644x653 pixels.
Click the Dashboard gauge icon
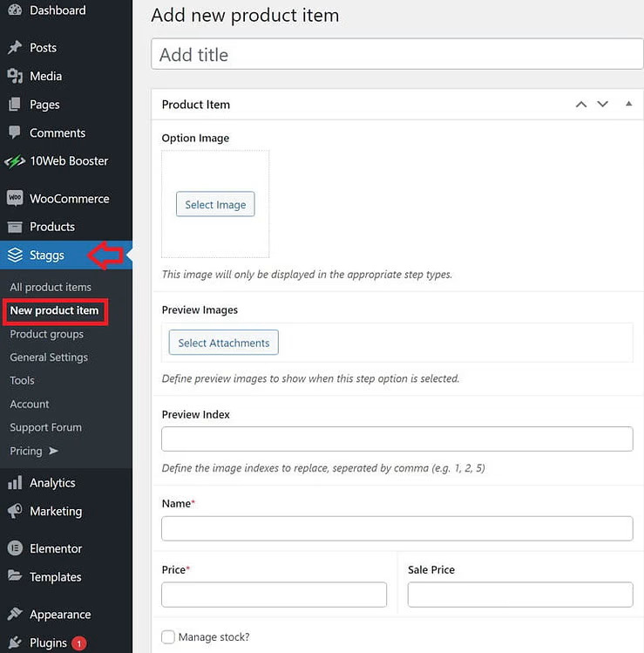(15, 10)
